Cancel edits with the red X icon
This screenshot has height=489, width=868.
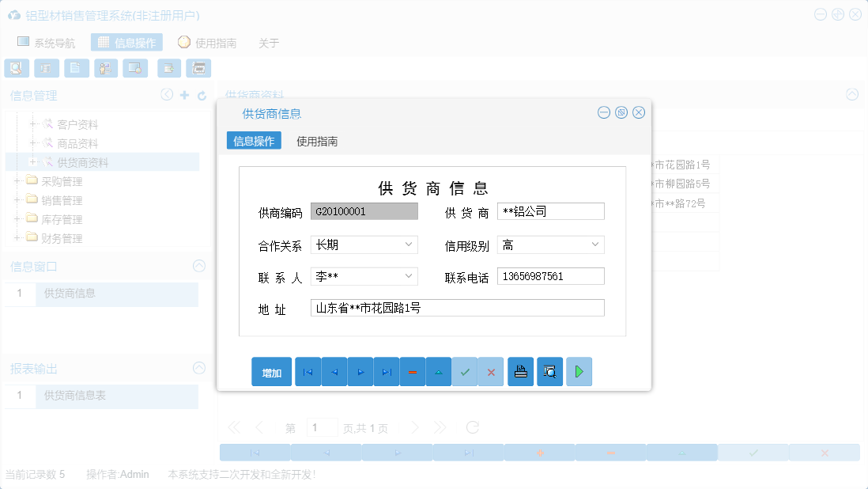491,371
